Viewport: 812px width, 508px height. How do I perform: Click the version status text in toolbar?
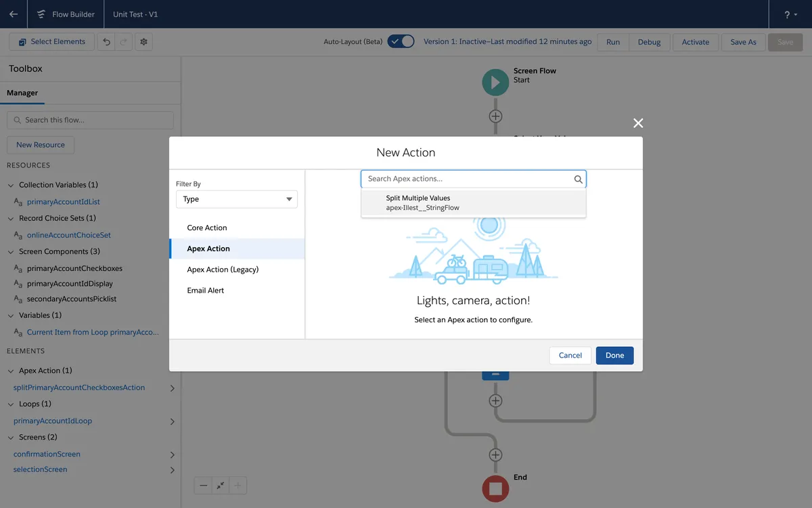click(x=507, y=41)
